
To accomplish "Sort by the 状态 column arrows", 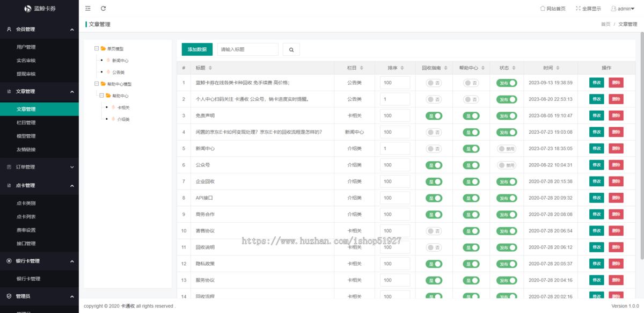I will point(514,68).
